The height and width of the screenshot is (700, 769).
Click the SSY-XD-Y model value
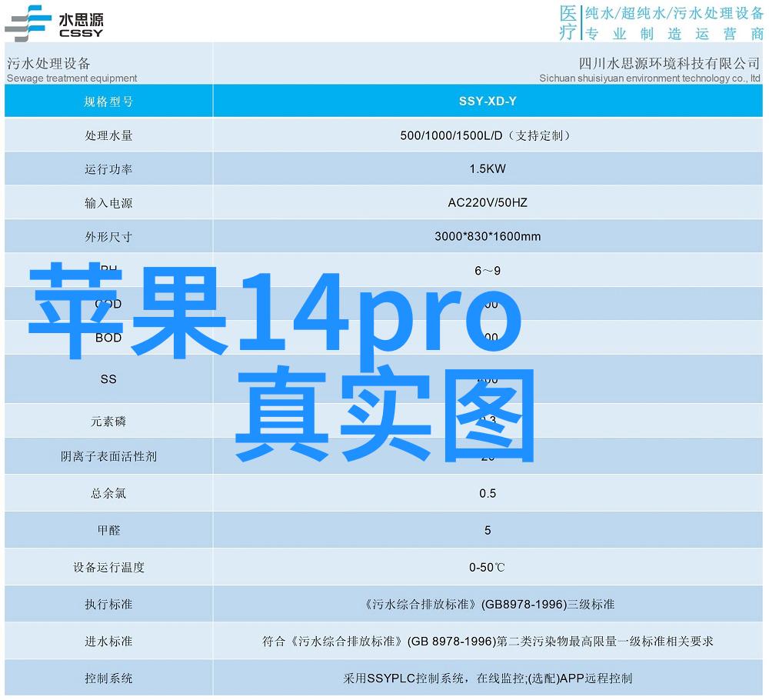click(x=488, y=101)
